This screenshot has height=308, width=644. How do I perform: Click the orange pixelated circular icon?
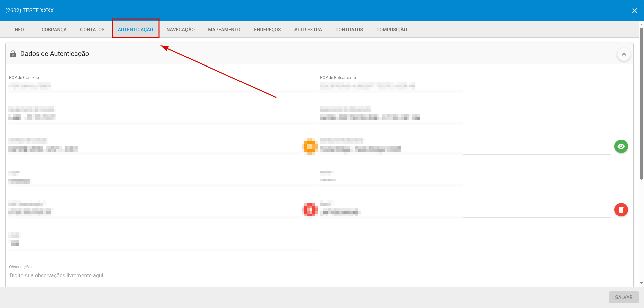click(310, 146)
